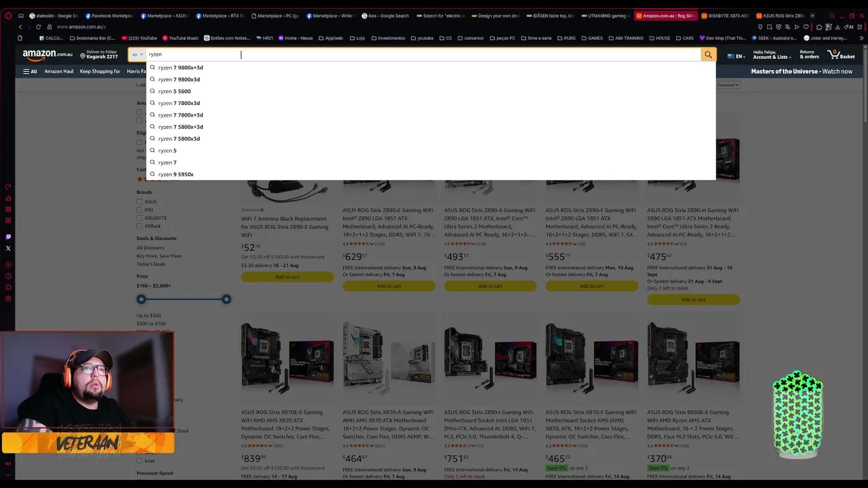Tick the ASRock brand checkbox
868x488 pixels.
tap(139, 226)
